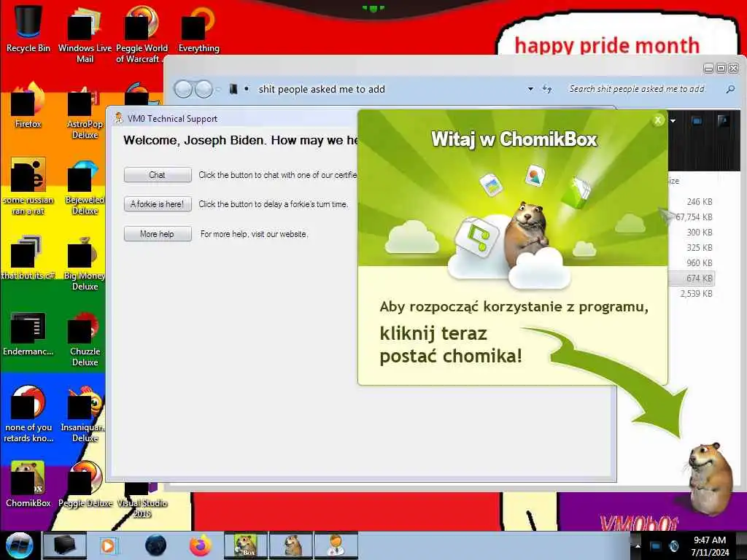Open recent locations dropdown next to Forward
Screen dimensions: 747x560
coord(218,89)
